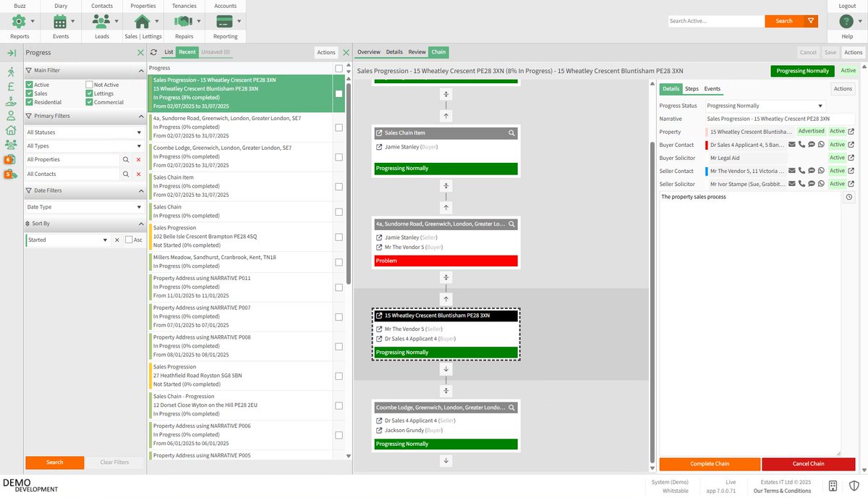This screenshot has width=868, height=498.
Task: Open magnifier on Sales Chain Item card
Action: [511, 133]
